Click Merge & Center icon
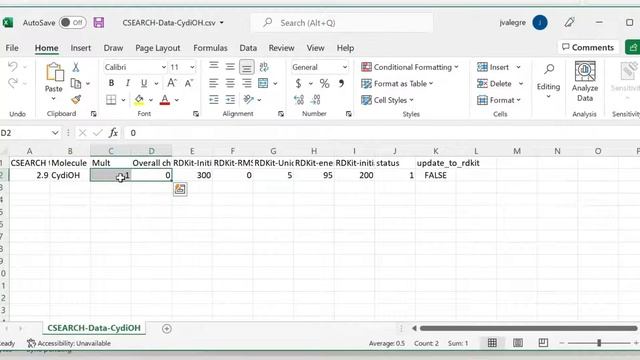Image resolution: width=640 pixels, height=360 pixels. (x=263, y=83)
